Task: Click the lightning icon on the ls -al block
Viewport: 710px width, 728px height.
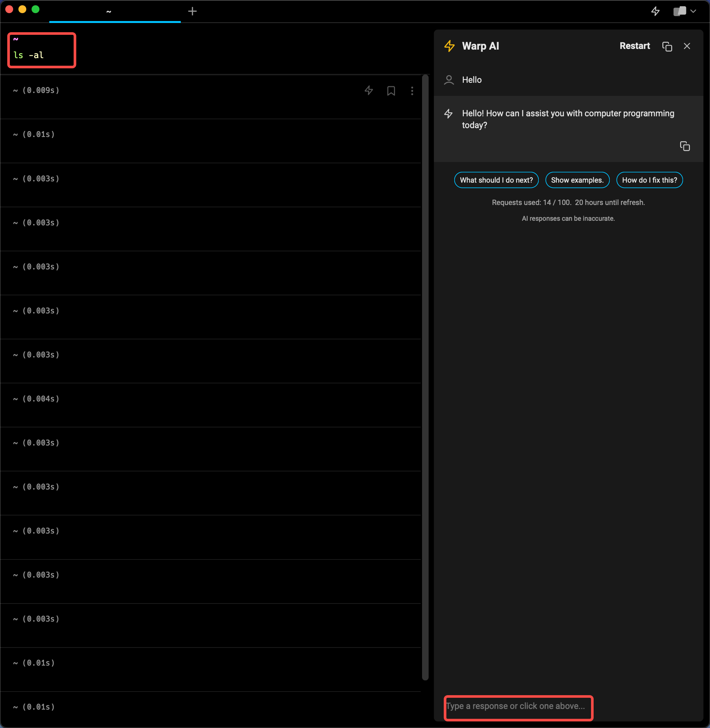Action: [x=369, y=90]
